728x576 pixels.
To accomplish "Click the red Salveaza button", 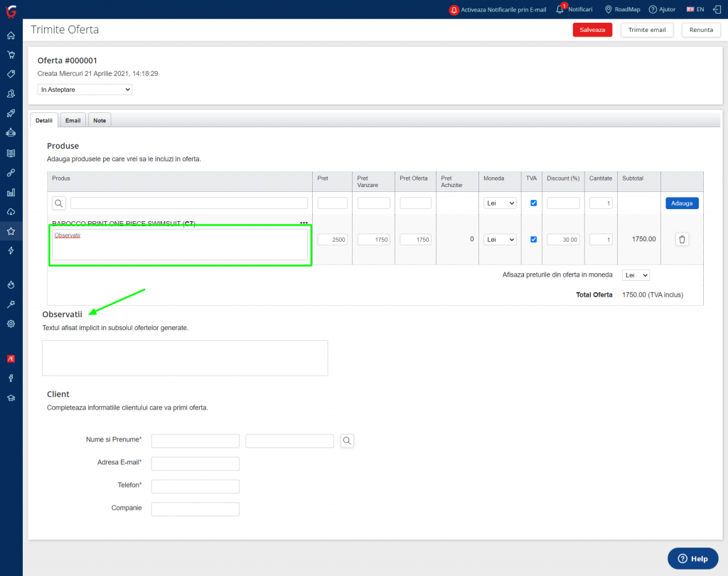I will (592, 30).
